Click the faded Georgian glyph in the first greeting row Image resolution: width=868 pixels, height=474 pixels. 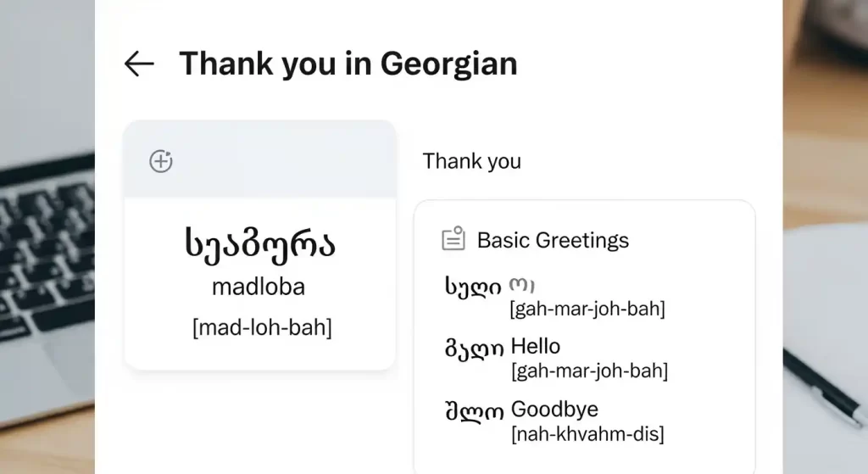click(x=520, y=286)
